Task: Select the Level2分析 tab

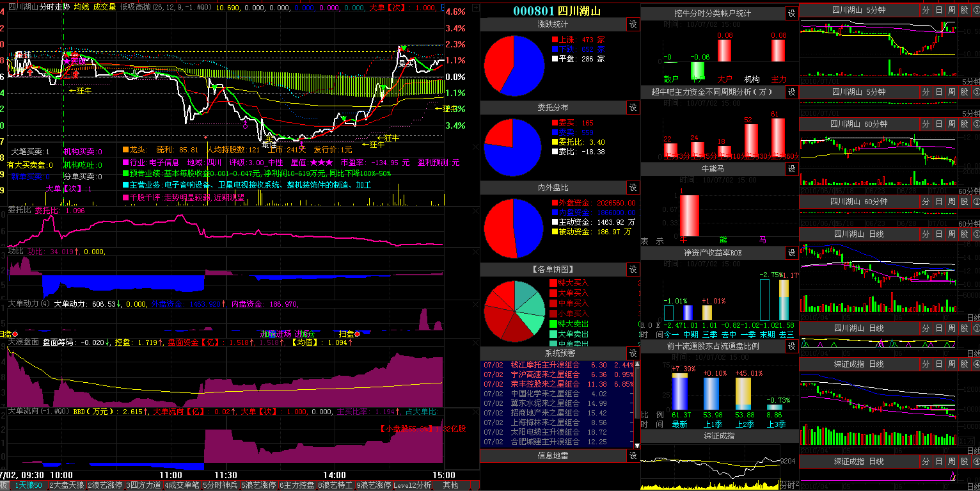Action: [413, 486]
